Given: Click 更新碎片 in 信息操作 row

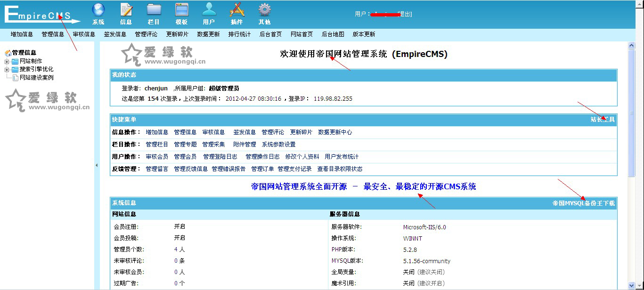Looking at the screenshot, I should pyautogui.click(x=301, y=132).
